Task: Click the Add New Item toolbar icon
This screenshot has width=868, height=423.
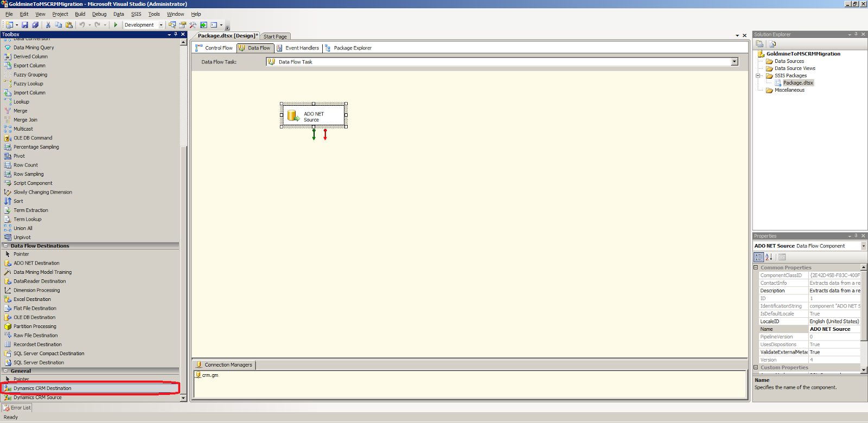Action: pyautogui.click(x=10, y=25)
